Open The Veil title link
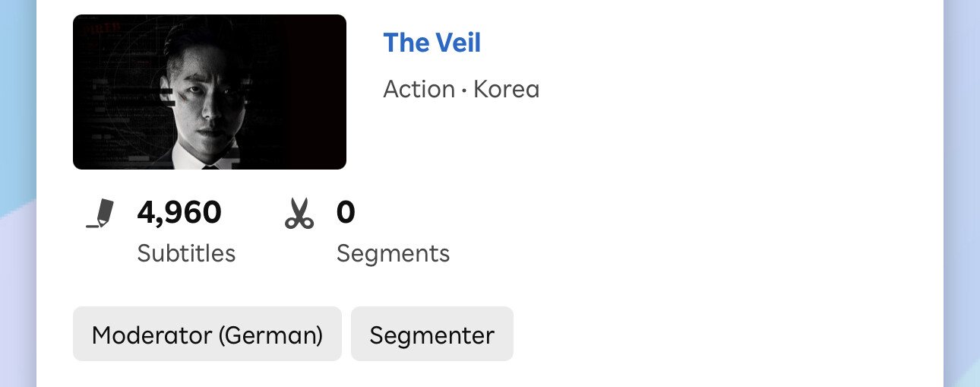The height and width of the screenshot is (387, 980). point(432,43)
